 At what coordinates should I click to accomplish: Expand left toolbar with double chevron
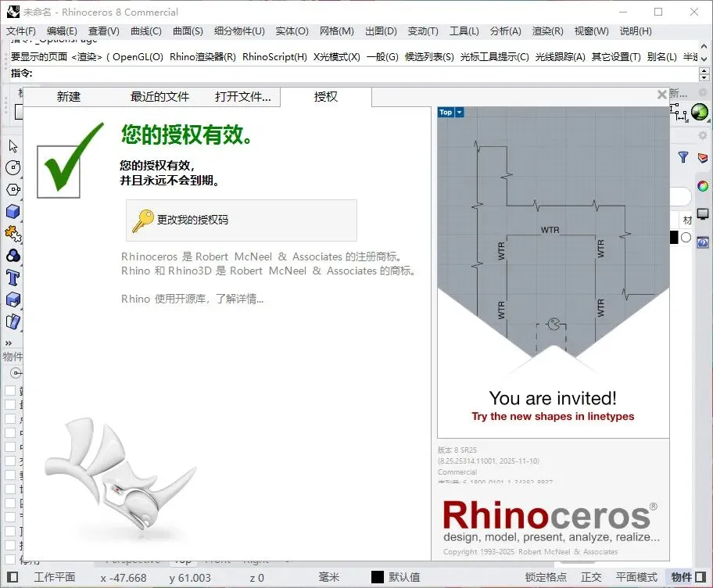tap(8, 343)
